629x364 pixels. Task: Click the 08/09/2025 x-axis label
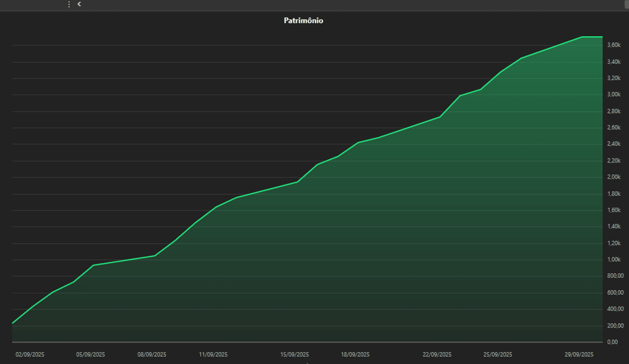point(152,355)
